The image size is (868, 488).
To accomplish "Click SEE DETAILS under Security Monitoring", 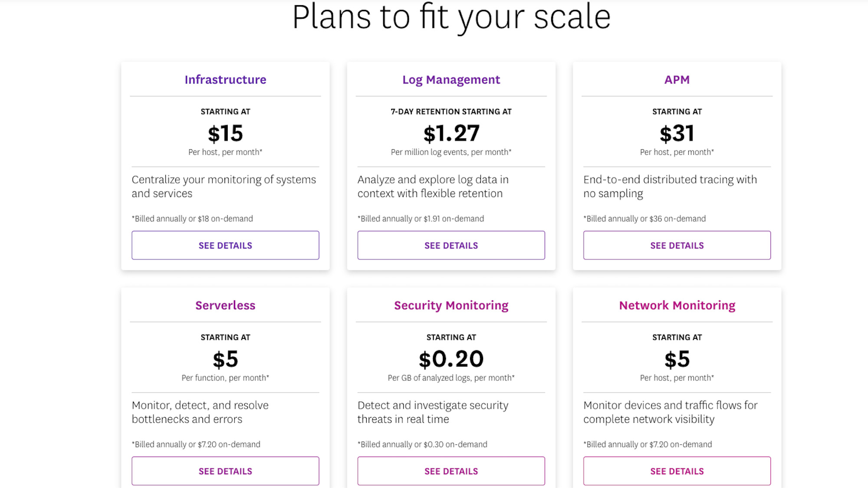I will pos(451,471).
